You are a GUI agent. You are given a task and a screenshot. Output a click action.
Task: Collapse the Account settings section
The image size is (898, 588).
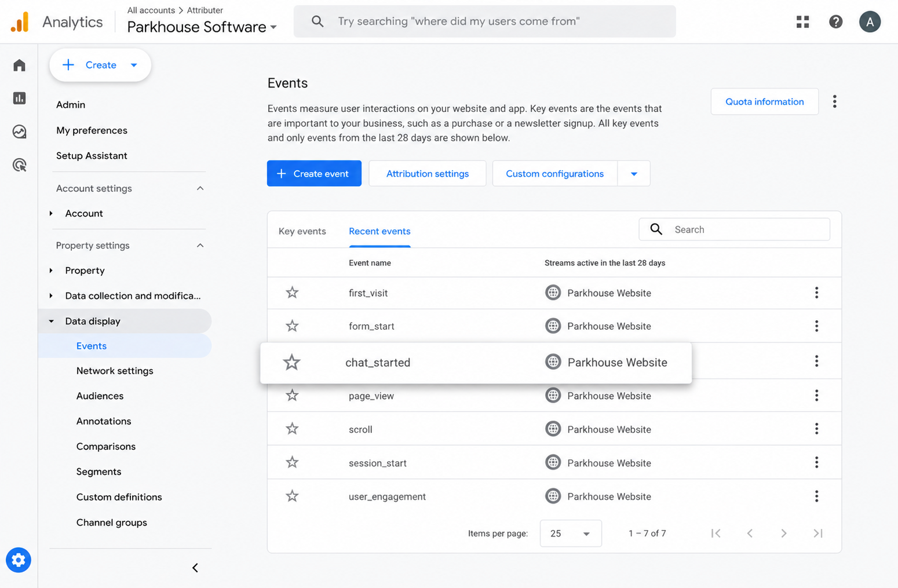point(200,188)
